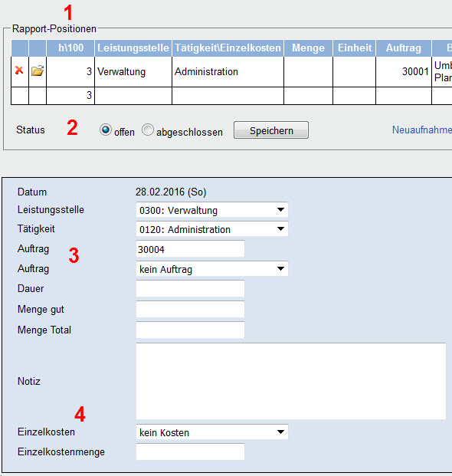Focus the Dauer input field
This screenshot has height=476, width=452.
(x=190, y=288)
